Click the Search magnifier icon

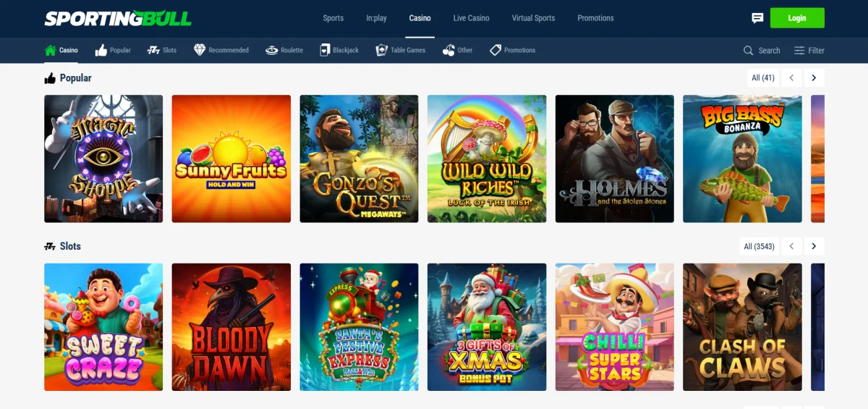click(749, 51)
